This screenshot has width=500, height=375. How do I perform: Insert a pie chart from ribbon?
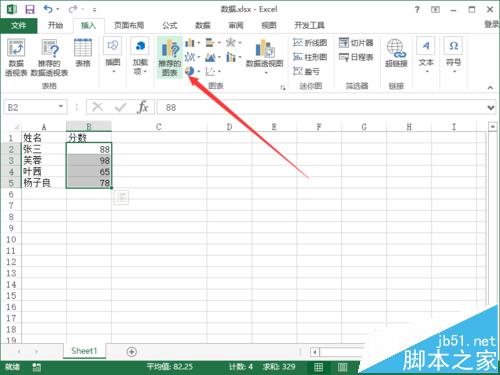190,71
